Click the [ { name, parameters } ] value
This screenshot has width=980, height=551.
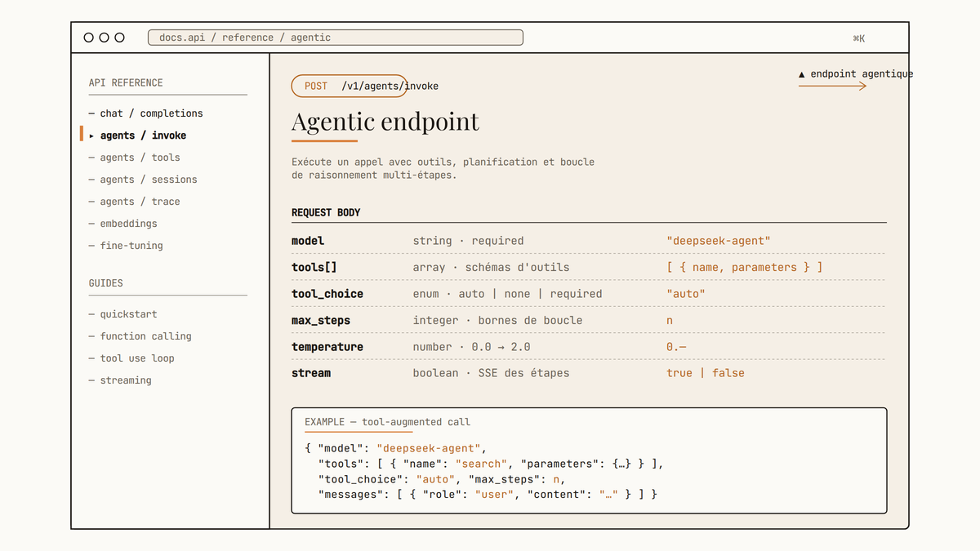[x=745, y=268]
